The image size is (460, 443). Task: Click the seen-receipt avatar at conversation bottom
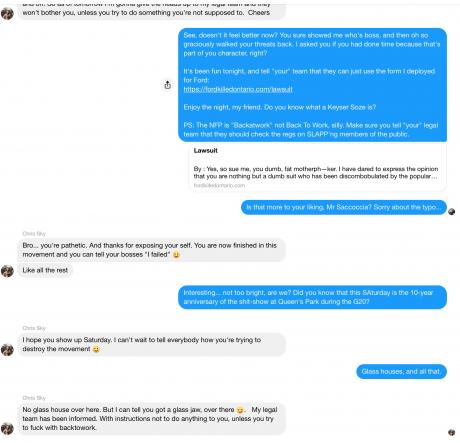(x=452, y=432)
